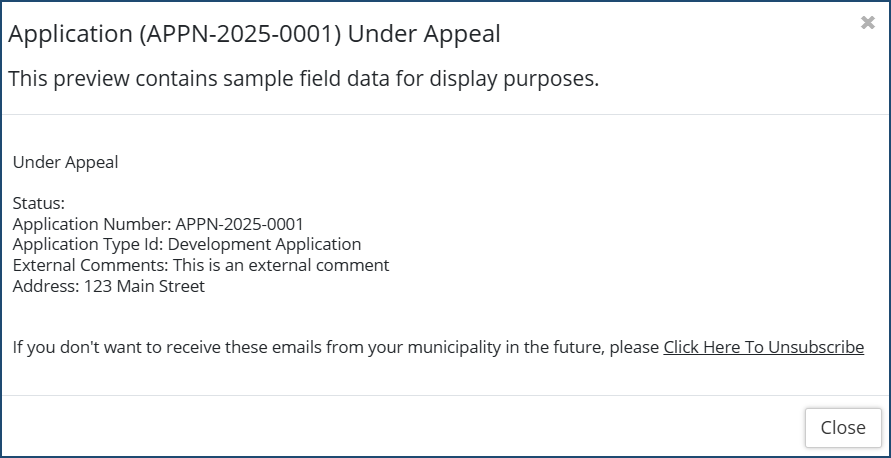
Task: Click the Status: label
Action: 39,203
